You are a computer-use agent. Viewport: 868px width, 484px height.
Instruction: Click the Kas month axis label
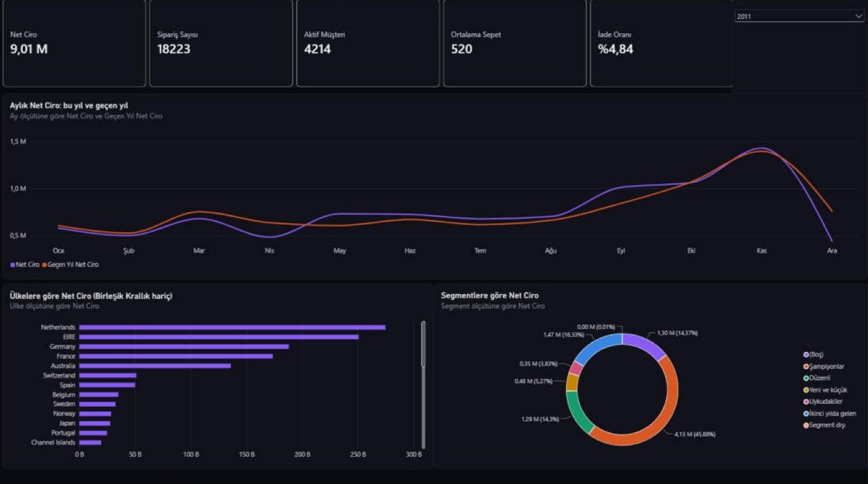(x=762, y=251)
